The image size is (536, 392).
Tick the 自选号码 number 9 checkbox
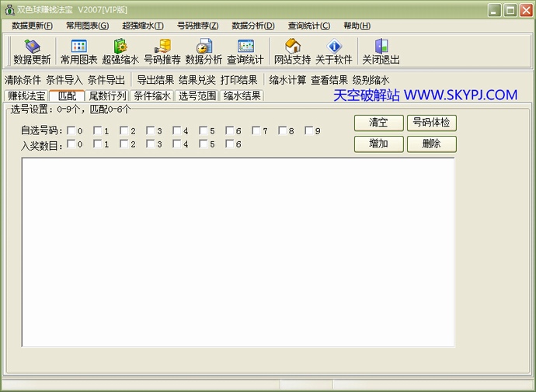click(x=309, y=130)
